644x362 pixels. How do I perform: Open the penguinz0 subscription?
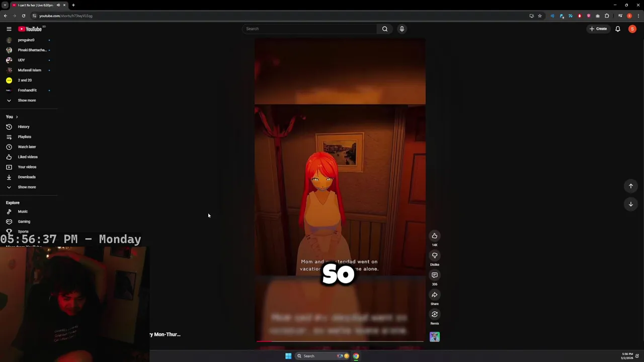click(26, 40)
